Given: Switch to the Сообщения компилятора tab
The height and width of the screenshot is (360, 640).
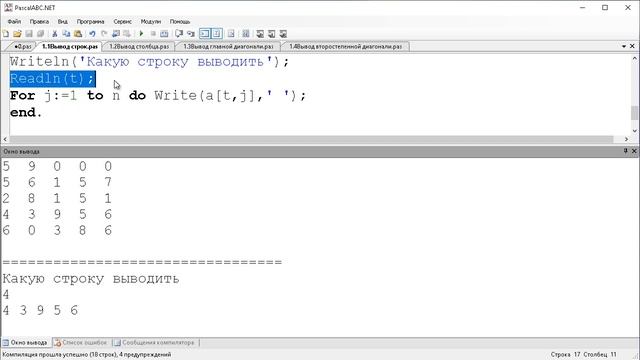Looking at the screenshot, I should pos(154,342).
